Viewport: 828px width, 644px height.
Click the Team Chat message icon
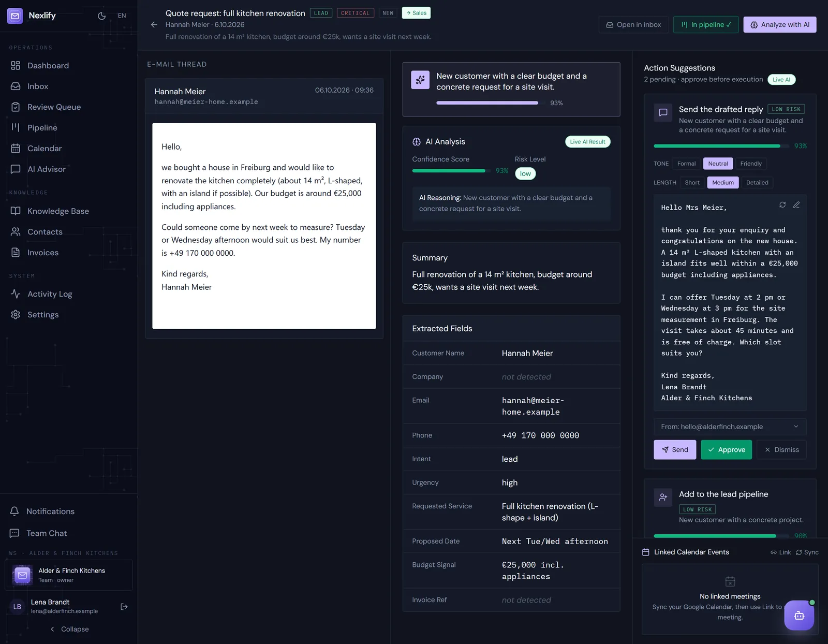(x=14, y=533)
